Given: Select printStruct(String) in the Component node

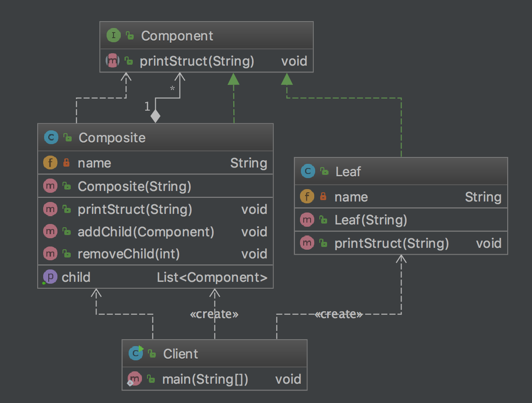Looking at the screenshot, I should pos(197,61).
